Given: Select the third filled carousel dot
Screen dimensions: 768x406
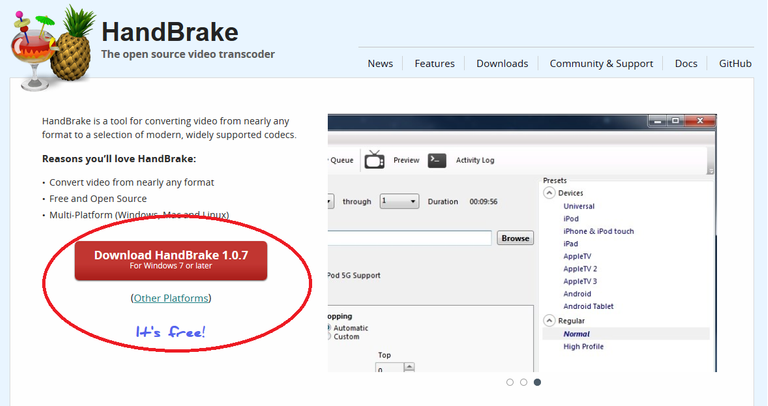Looking at the screenshot, I should [537, 382].
